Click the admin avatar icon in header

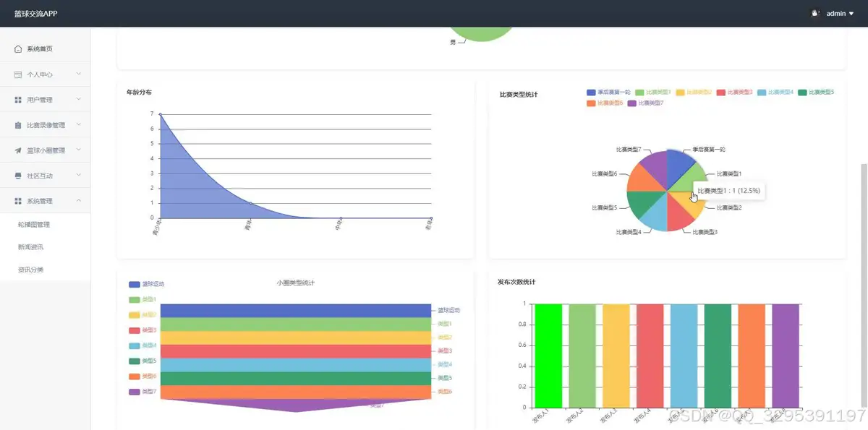[815, 13]
